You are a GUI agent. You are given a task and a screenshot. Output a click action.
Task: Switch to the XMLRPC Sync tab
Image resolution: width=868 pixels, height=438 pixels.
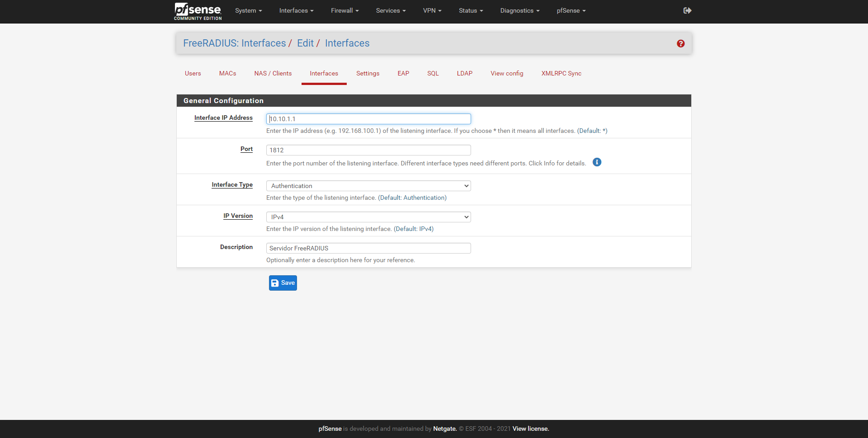(561, 73)
